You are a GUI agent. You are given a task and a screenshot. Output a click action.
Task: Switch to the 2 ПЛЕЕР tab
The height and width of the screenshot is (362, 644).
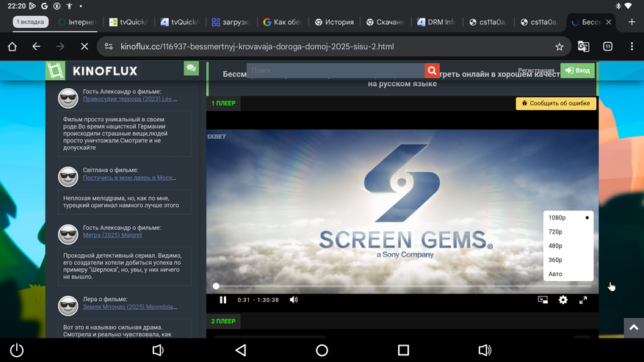(x=223, y=322)
